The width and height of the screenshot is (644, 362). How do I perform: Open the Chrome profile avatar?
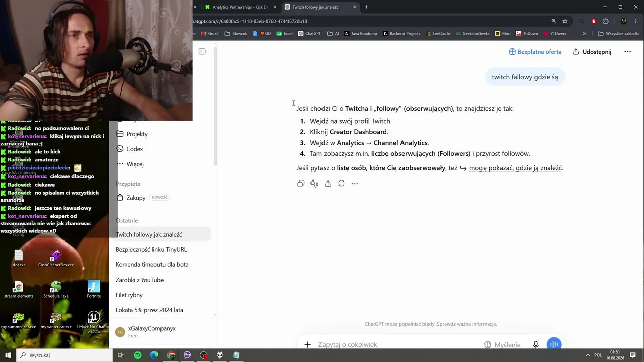624,21
